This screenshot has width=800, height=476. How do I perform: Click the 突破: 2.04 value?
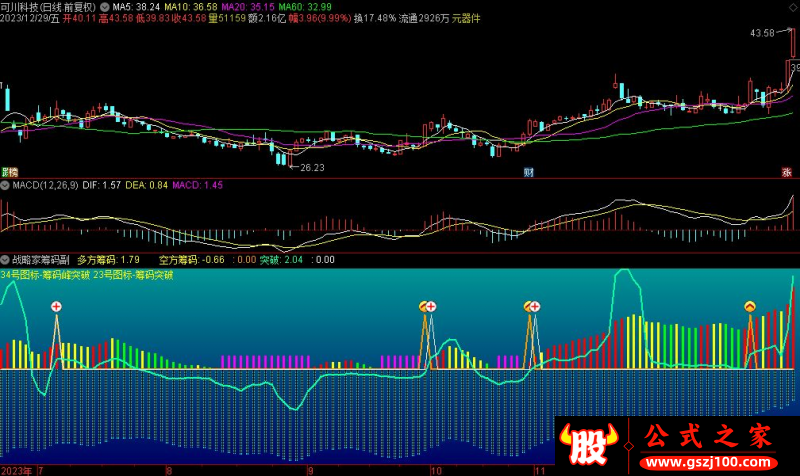[281, 260]
